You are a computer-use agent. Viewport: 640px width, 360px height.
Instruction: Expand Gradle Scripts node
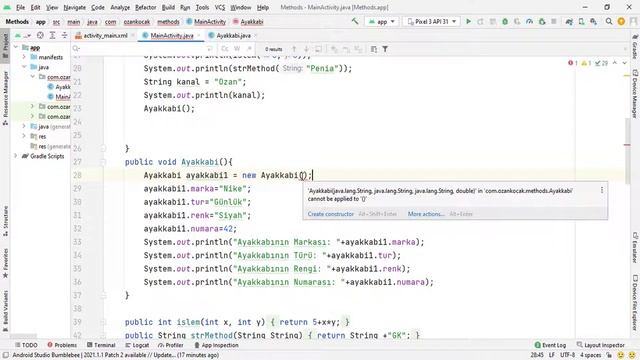16,156
